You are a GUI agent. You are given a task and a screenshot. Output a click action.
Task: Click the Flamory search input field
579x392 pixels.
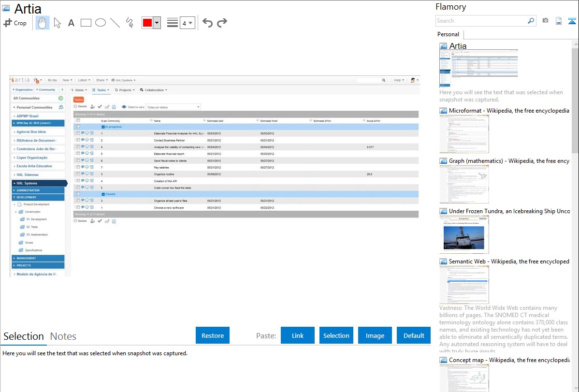(481, 21)
